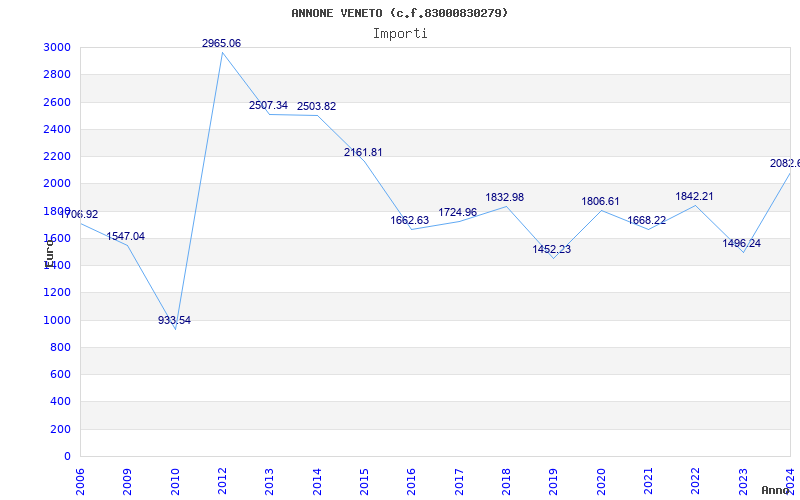Click the 1832.98 data label
800x500 pixels.
tap(505, 197)
